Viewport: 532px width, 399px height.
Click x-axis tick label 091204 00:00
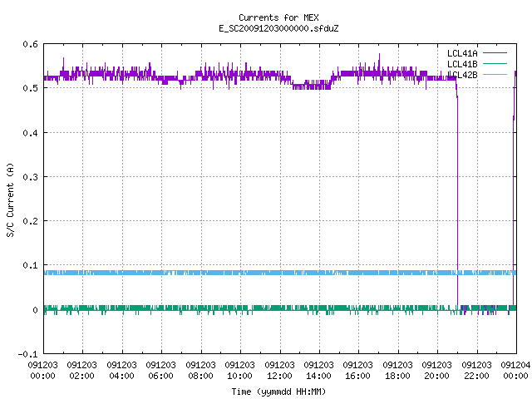(x=515, y=370)
